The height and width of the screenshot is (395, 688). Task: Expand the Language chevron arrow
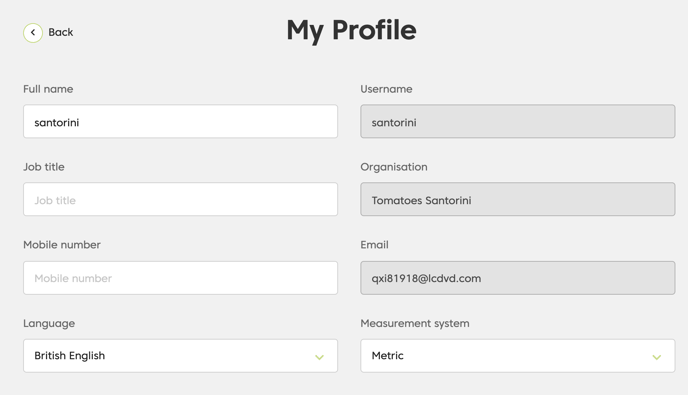click(x=319, y=357)
